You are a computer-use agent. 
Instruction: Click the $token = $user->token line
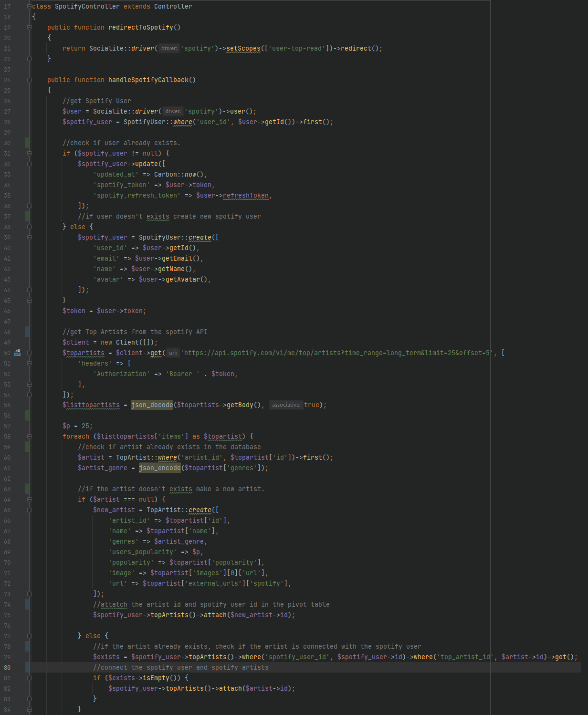[105, 311]
